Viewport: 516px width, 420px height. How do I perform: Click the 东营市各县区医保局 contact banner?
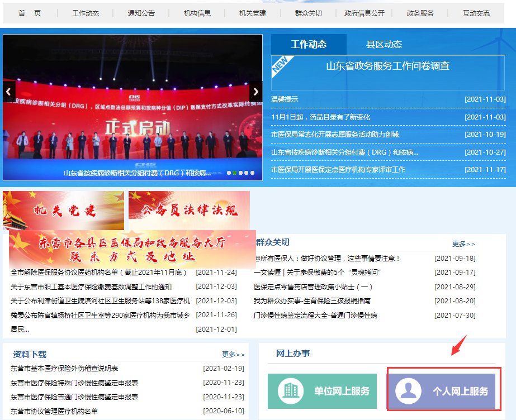pyautogui.click(x=132, y=250)
